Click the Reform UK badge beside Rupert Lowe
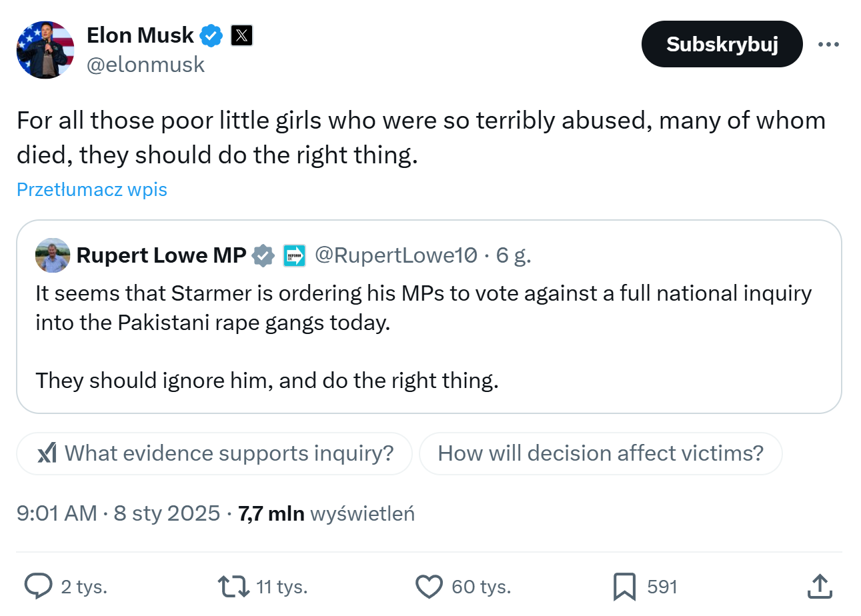 [x=294, y=255]
